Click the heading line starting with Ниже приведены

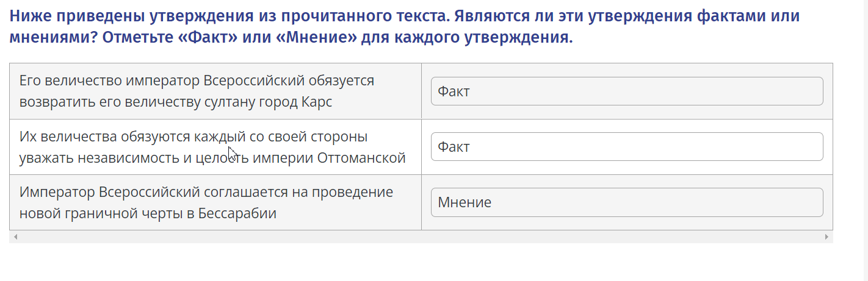pyautogui.click(x=405, y=16)
